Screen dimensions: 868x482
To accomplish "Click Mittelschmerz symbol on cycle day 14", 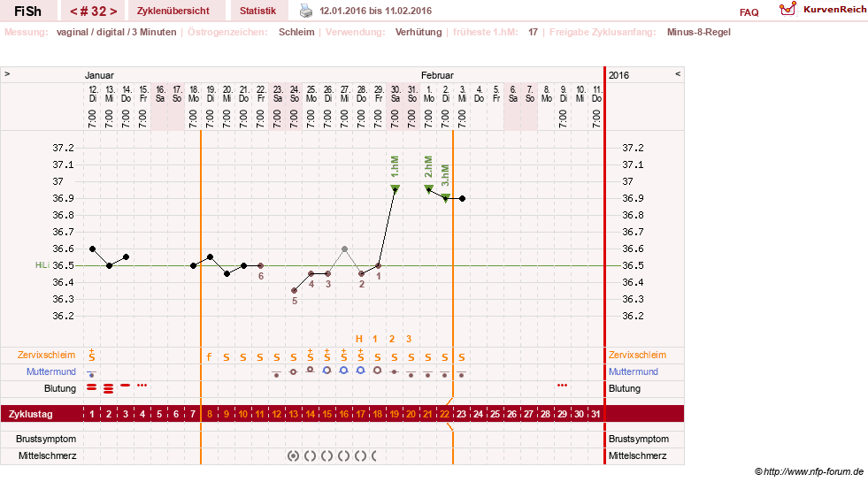I will pyautogui.click(x=310, y=456).
